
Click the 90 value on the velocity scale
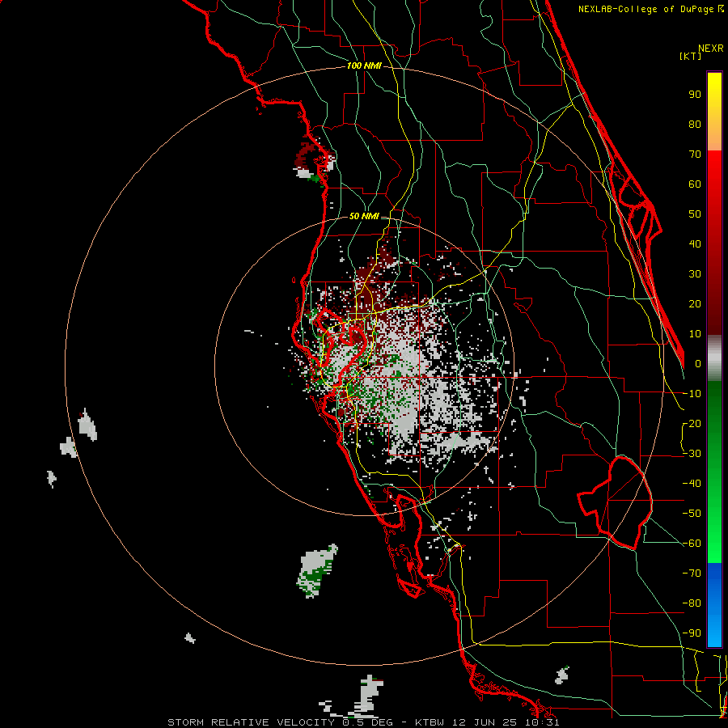pyautogui.click(x=695, y=95)
